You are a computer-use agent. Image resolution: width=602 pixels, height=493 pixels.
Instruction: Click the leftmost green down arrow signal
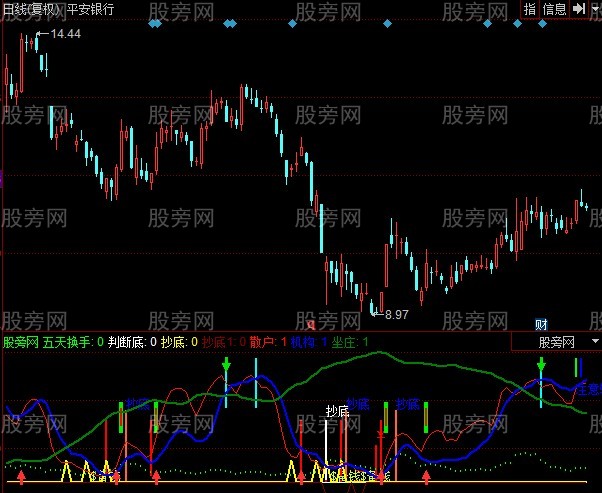click(227, 364)
